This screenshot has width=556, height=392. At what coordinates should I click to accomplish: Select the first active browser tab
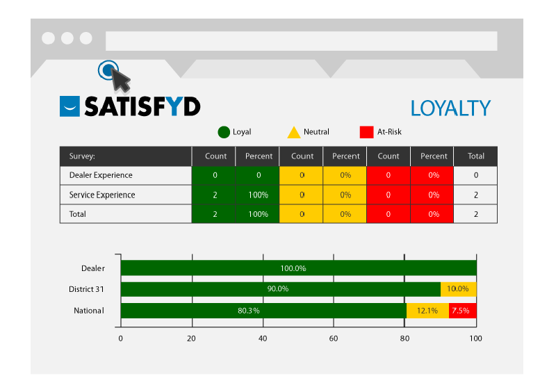pyautogui.click(x=106, y=69)
